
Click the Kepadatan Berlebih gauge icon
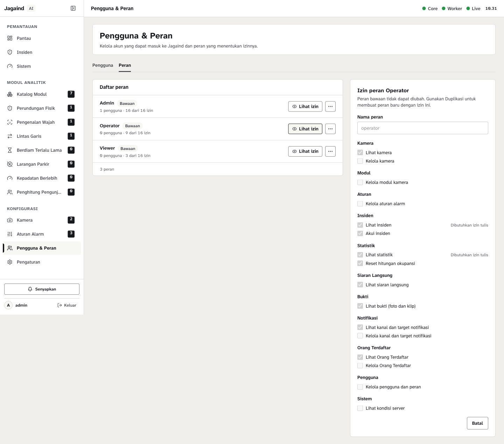[x=10, y=178]
